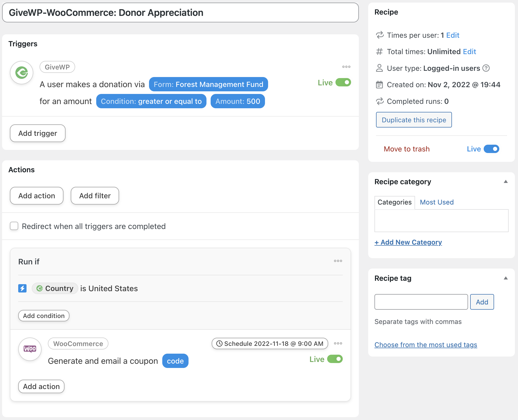Open the Run if block three-dot menu

(x=338, y=261)
